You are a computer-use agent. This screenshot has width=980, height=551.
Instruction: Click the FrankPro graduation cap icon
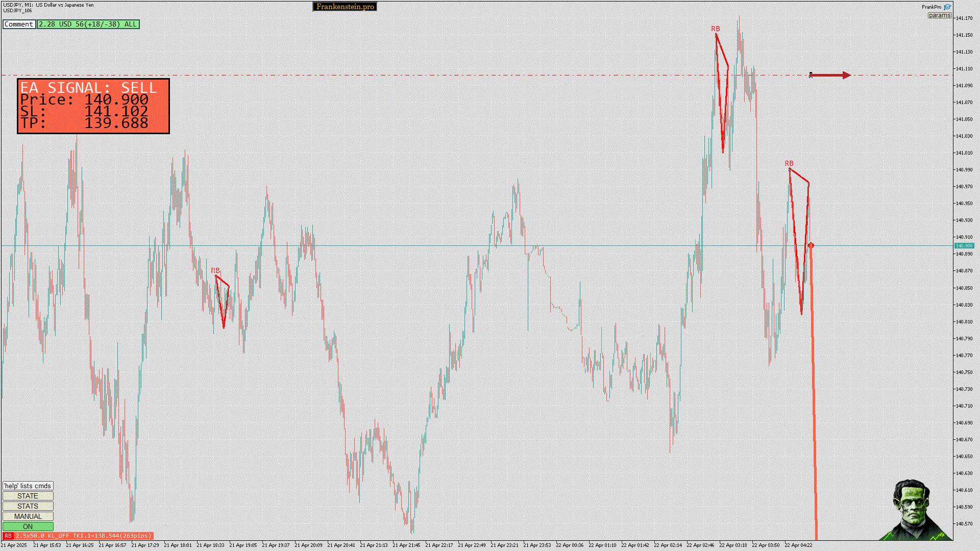tap(947, 7)
